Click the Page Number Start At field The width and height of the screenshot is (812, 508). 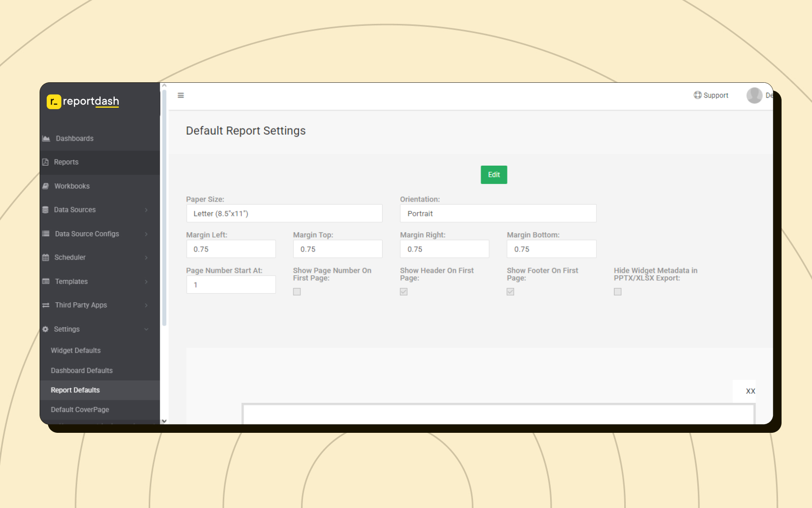(x=231, y=284)
